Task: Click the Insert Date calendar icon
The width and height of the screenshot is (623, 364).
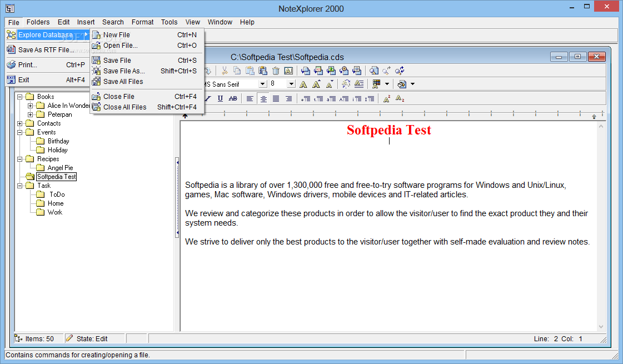Action: click(318, 71)
